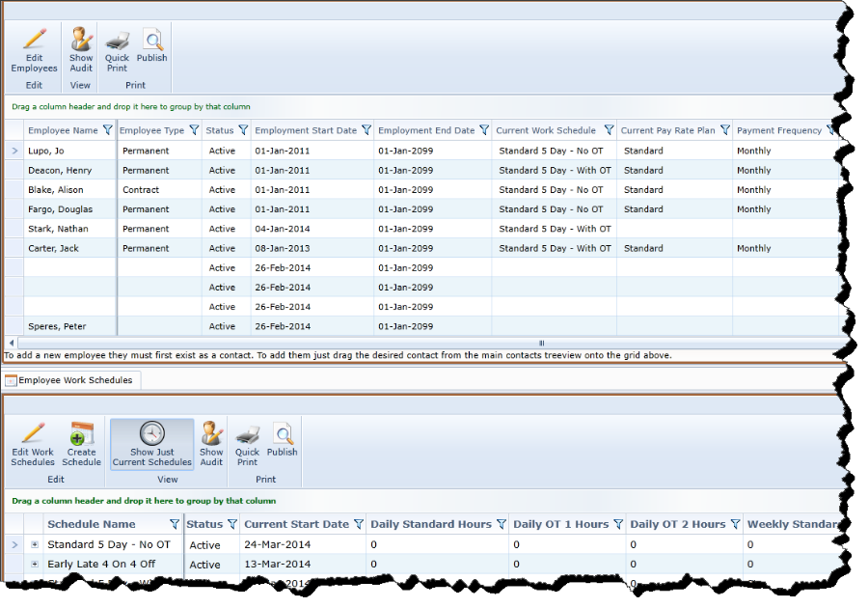Image resolution: width=868 pixels, height=608 pixels.
Task: Select employee Fargo, Douglas
Action: pyautogui.click(x=61, y=209)
